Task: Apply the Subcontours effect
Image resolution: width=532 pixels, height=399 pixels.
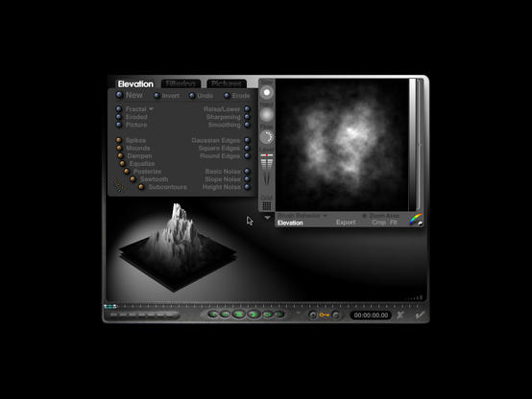Action: [141, 187]
